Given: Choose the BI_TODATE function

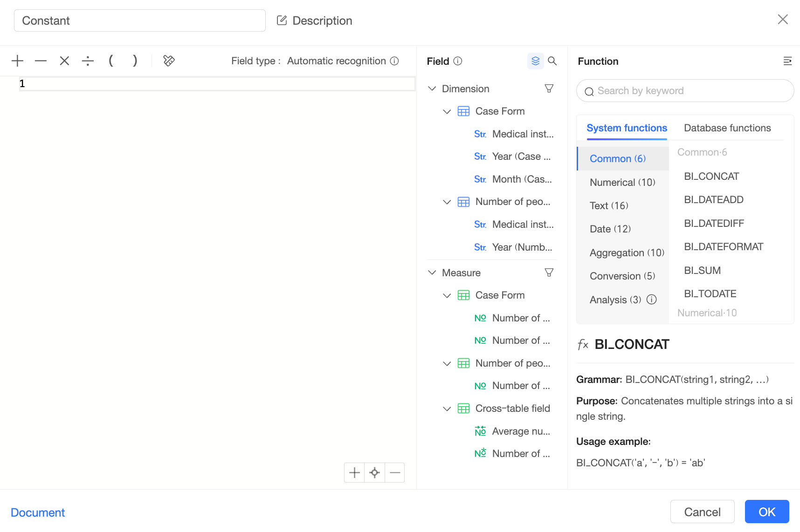Looking at the screenshot, I should point(710,294).
